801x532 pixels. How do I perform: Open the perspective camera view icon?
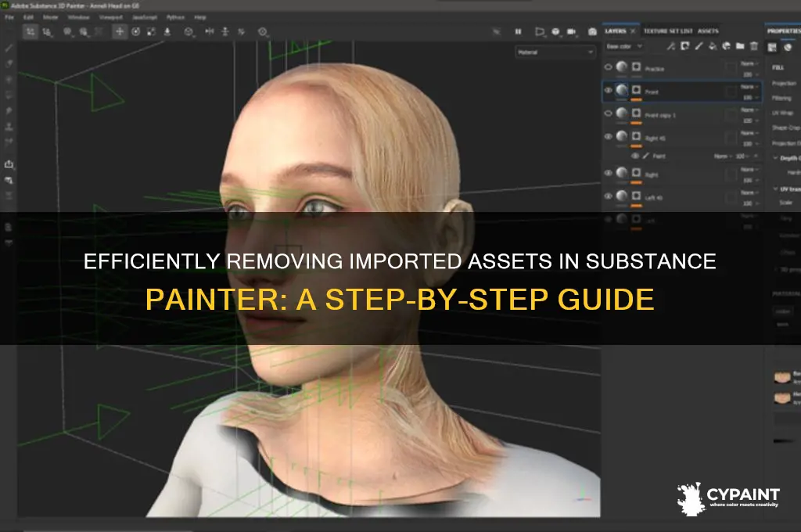(540, 31)
